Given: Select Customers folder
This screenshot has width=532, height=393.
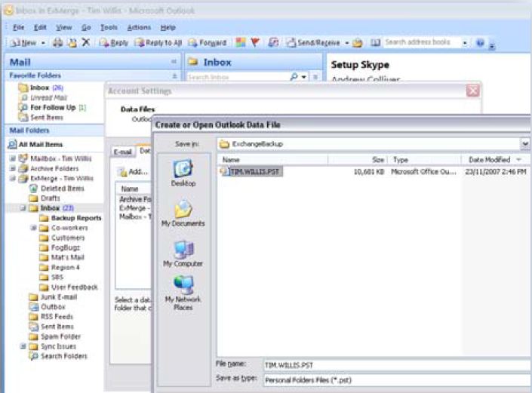Looking at the screenshot, I should click(x=63, y=238).
